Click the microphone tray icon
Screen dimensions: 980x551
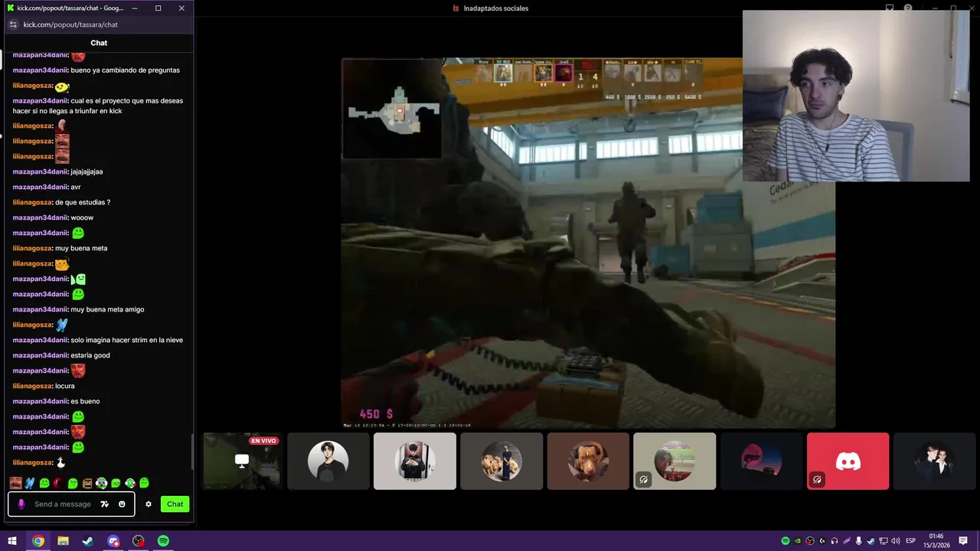(x=858, y=541)
